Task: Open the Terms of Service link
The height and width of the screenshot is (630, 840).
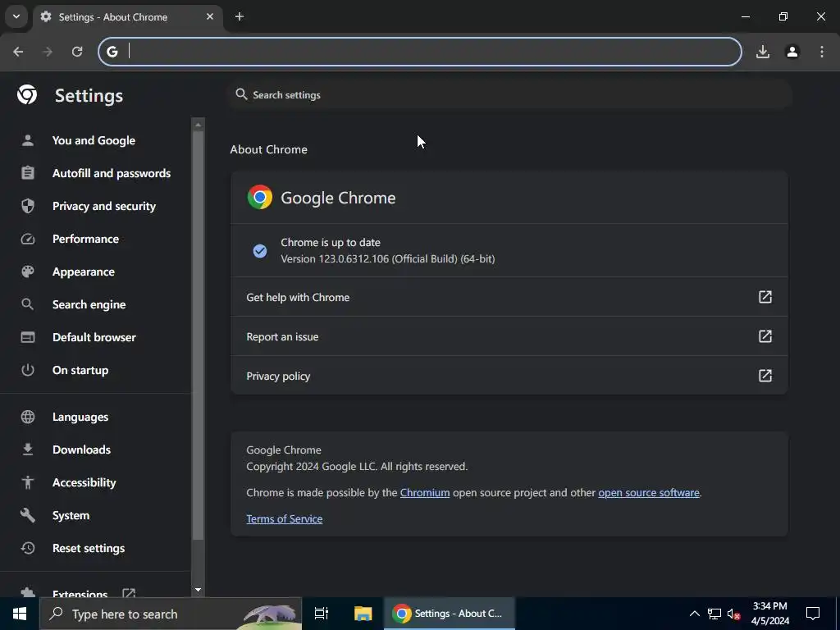Action: (285, 518)
